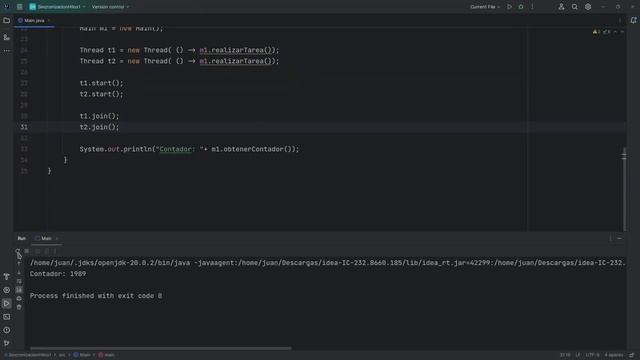The image size is (640, 360).
Task: Open the Notifications bell
Action: point(633,20)
